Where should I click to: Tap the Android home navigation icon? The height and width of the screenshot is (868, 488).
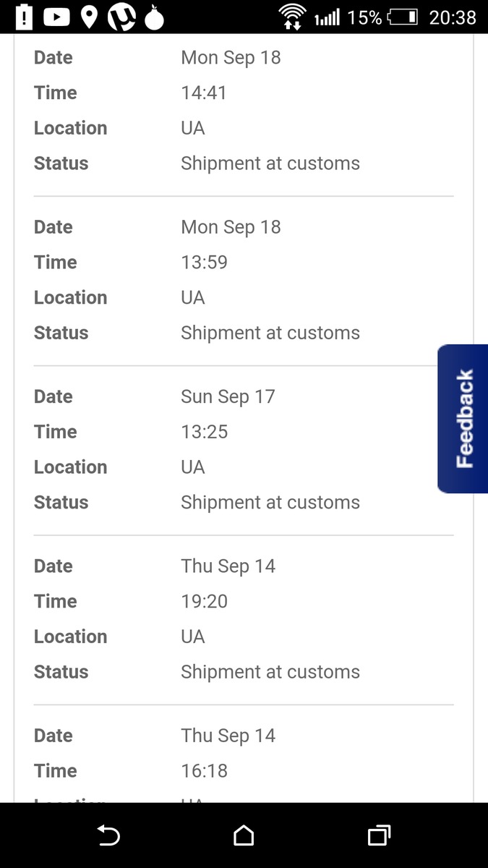(x=244, y=835)
